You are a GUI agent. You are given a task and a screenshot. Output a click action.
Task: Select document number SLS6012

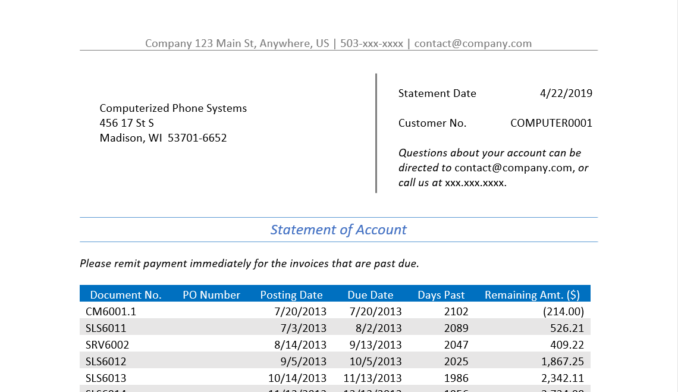pos(106,361)
